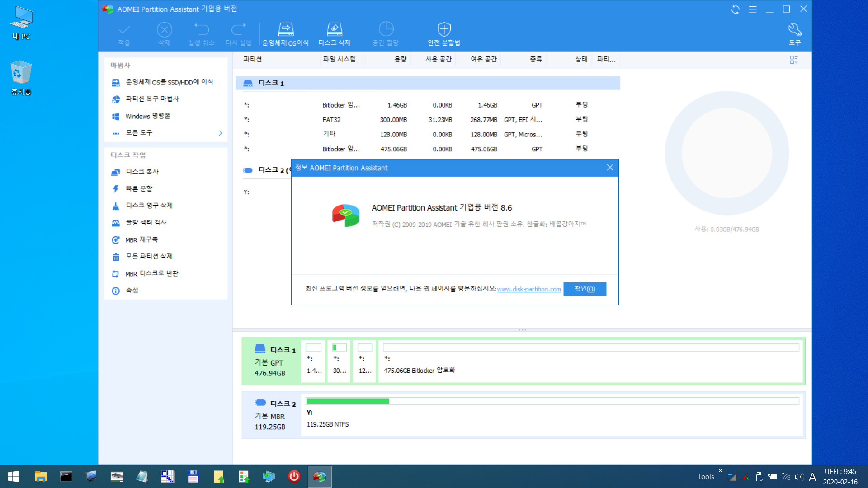Click the volume speaker tray icon
Screen dimensions: 868x488
tap(799, 477)
